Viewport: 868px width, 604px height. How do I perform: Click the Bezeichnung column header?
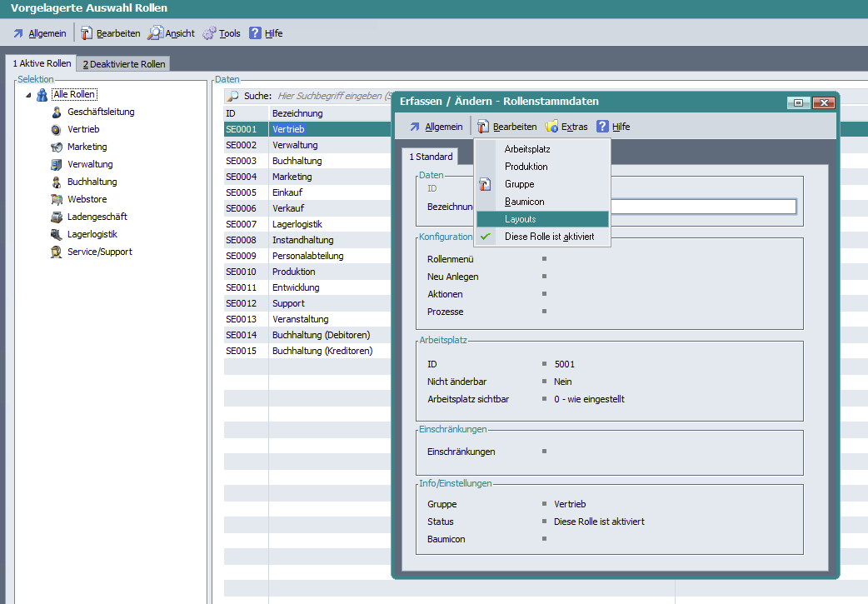297,113
